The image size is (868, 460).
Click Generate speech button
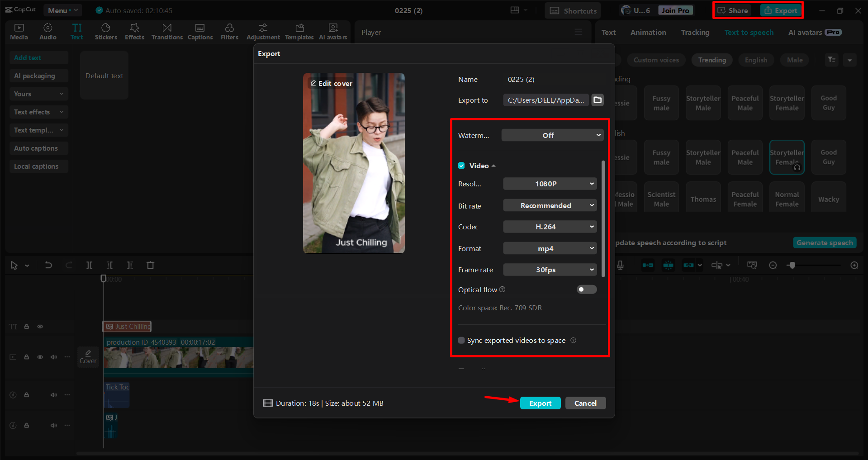coord(825,243)
